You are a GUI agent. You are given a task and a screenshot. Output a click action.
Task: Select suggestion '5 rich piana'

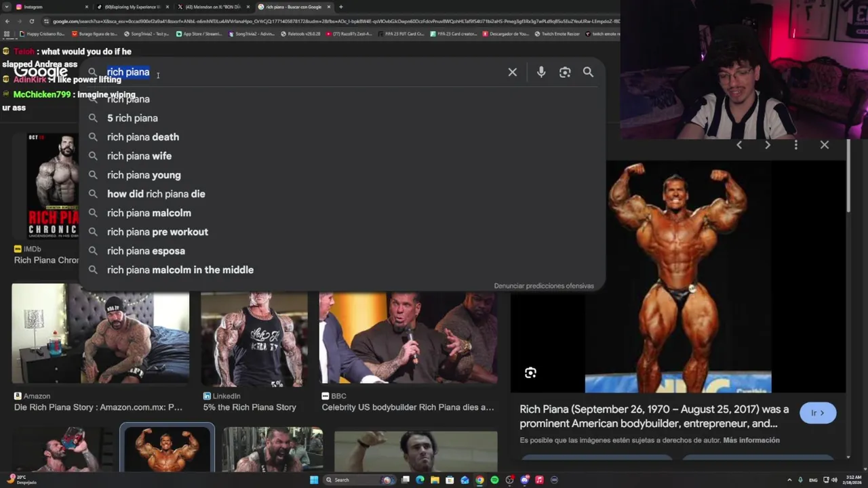pos(342,118)
